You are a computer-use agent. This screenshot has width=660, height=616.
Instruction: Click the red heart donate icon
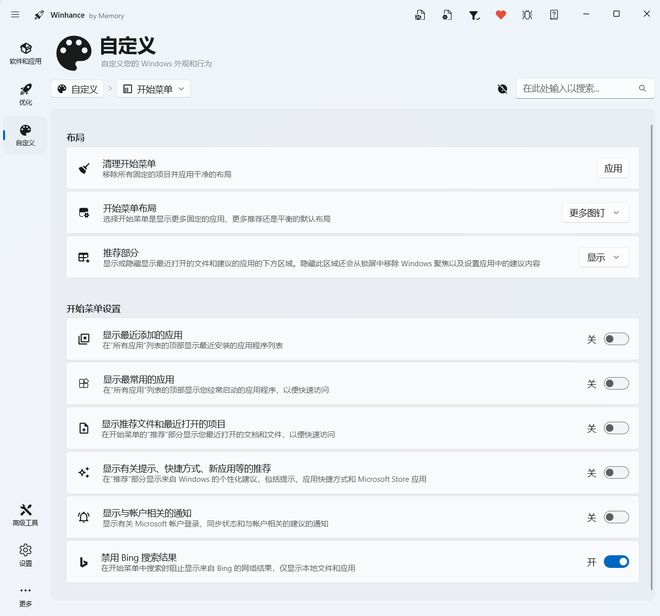point(500,15)
